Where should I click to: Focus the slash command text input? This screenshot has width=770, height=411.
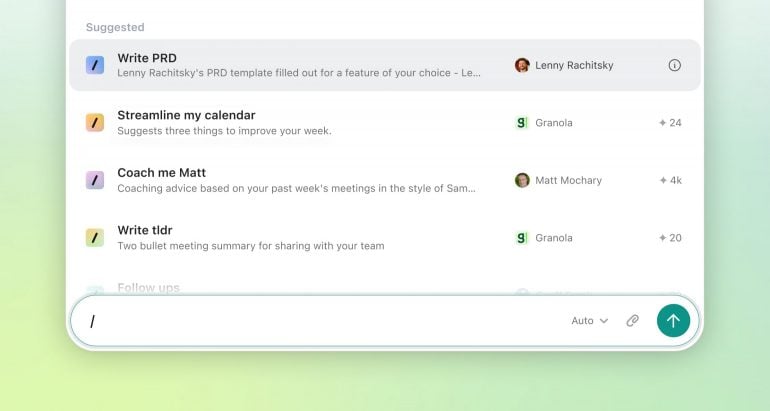click(x=320, y=321)
